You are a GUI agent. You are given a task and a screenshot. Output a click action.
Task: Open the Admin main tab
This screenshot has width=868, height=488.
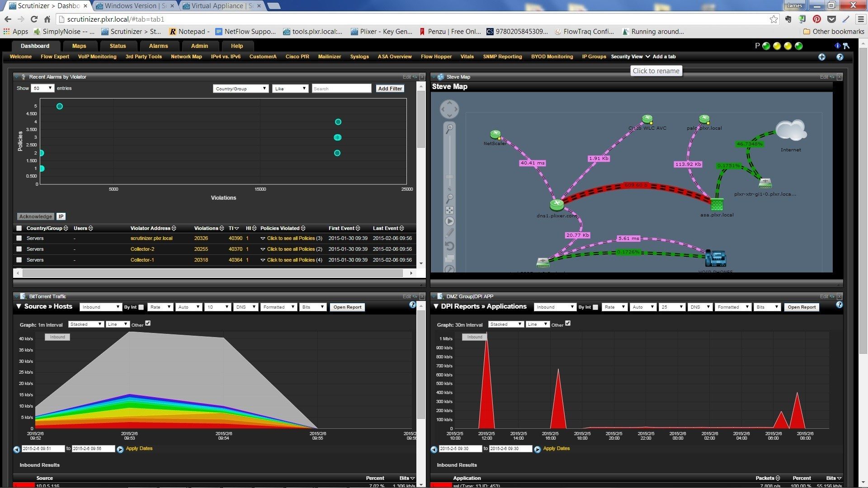pyautogui.click(x=199, y=46)
